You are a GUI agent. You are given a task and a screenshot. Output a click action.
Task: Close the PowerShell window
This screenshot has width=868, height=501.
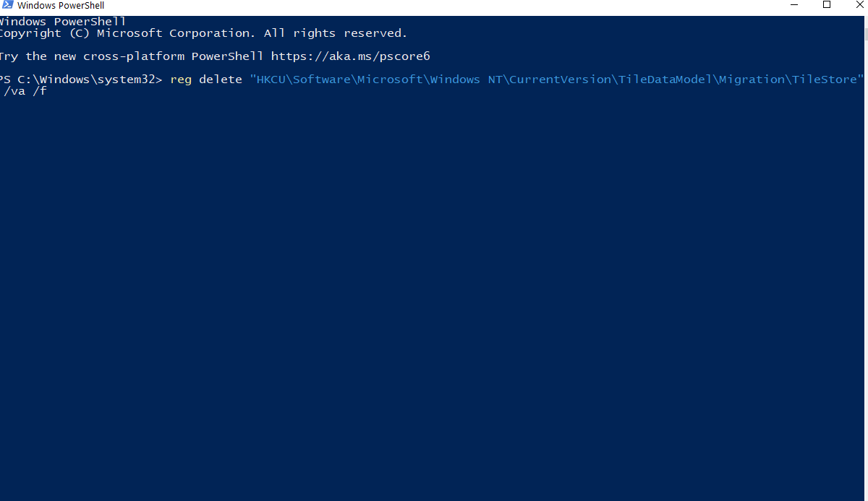pyautogui.click(x=859, y=5)
